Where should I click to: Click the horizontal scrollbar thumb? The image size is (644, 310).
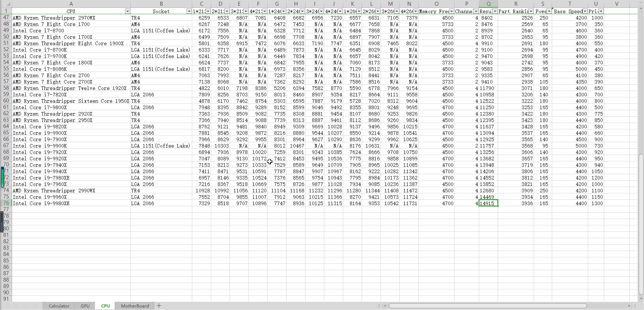(488, 306)
